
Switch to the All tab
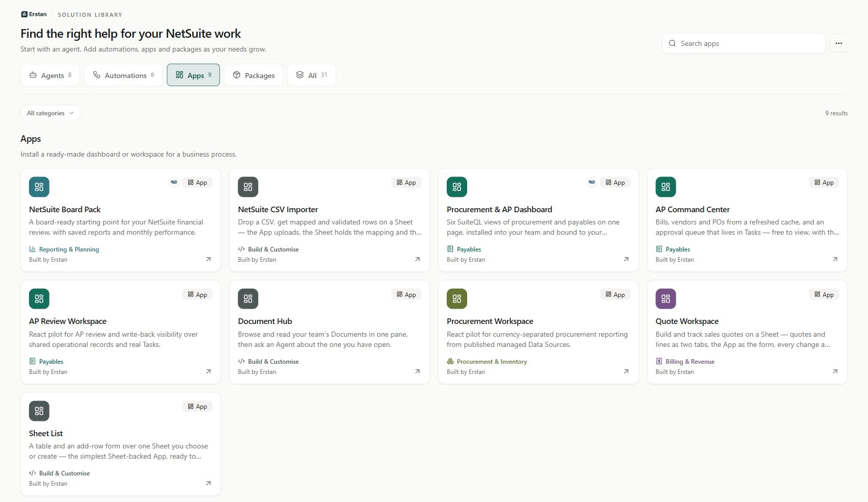click(312, 75)
